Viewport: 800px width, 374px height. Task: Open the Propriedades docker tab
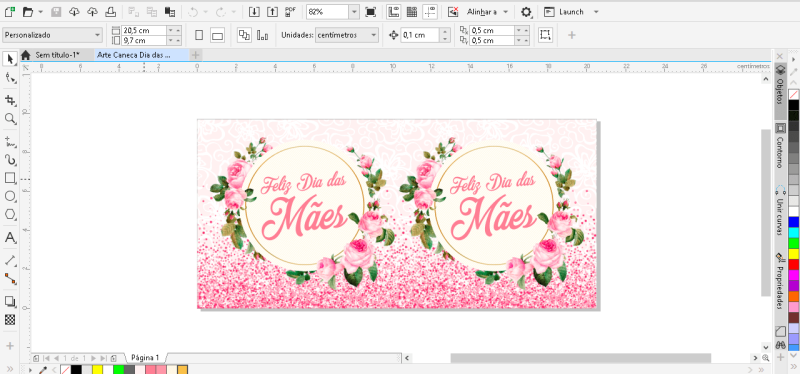(x=780, y=280)
